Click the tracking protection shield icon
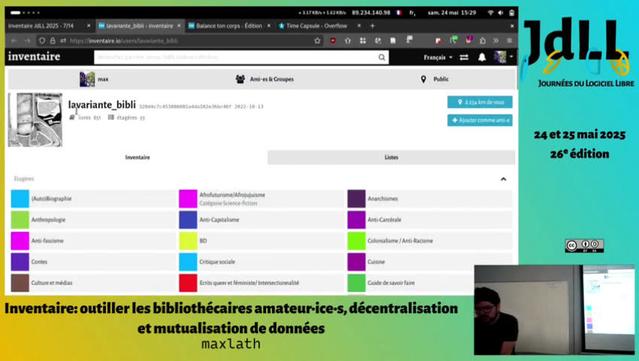The width and height of the screenshot is (639, 361). (x=42, y=41)
